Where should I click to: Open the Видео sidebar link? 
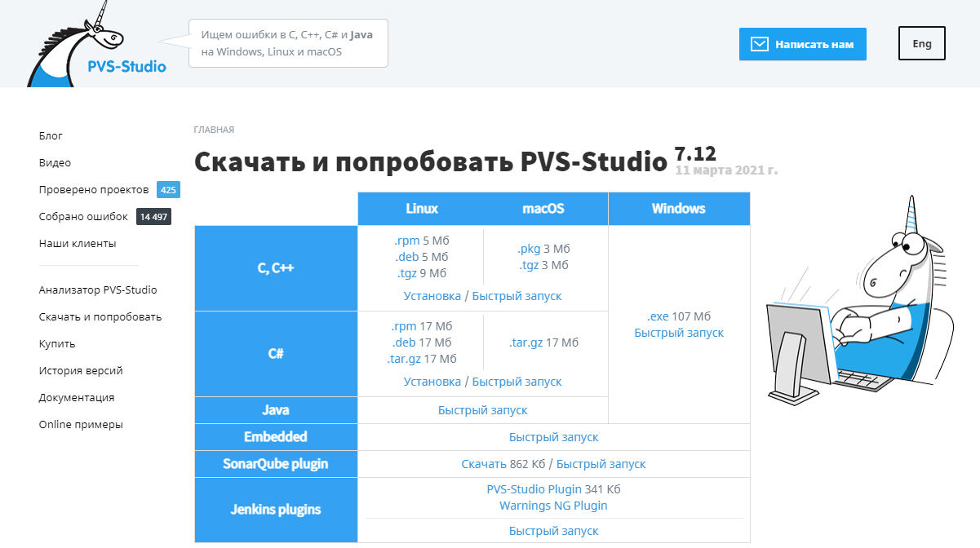coord(55,162)
